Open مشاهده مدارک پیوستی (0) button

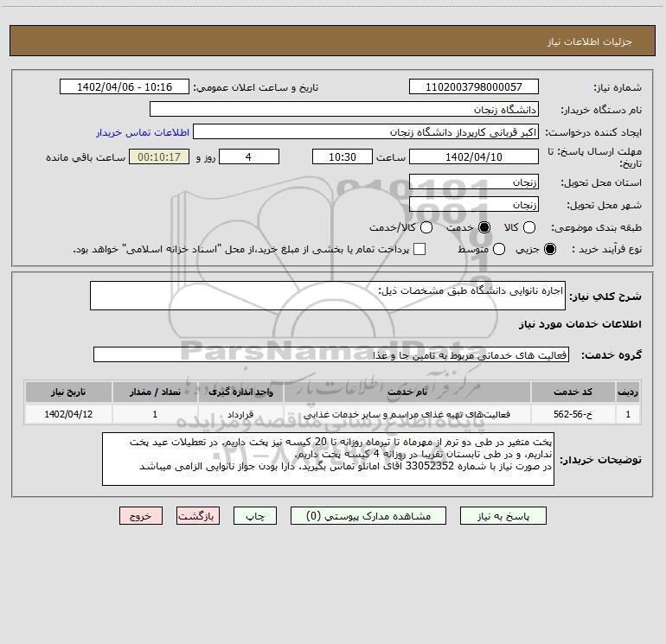click(368, 516)
